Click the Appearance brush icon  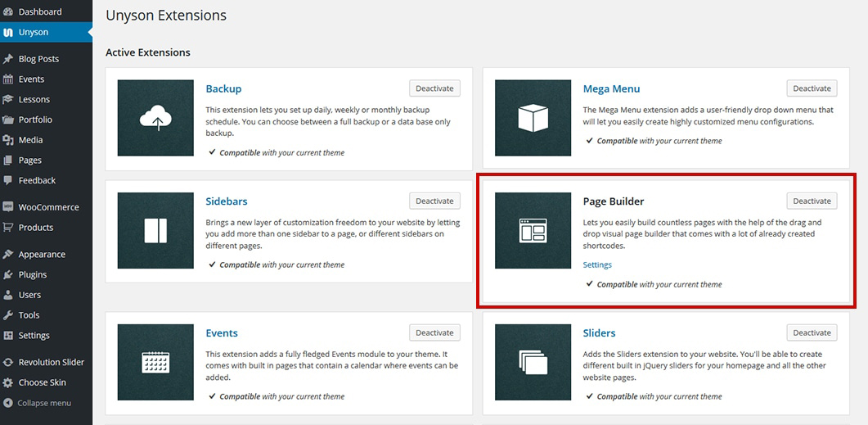pos(7,255)
